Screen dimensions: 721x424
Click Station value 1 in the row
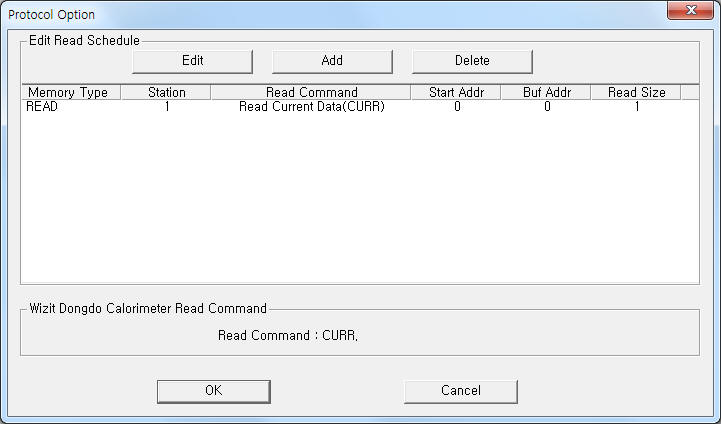[166, 106]
